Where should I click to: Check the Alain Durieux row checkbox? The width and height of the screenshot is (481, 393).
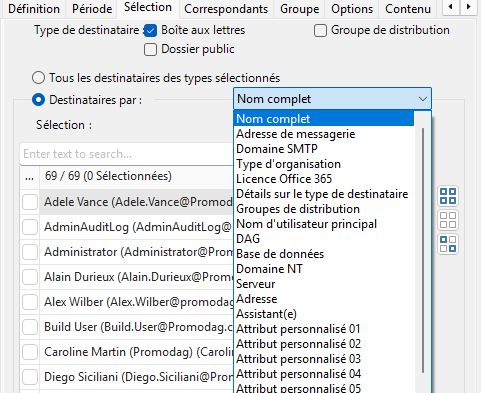tap(30, 277)
